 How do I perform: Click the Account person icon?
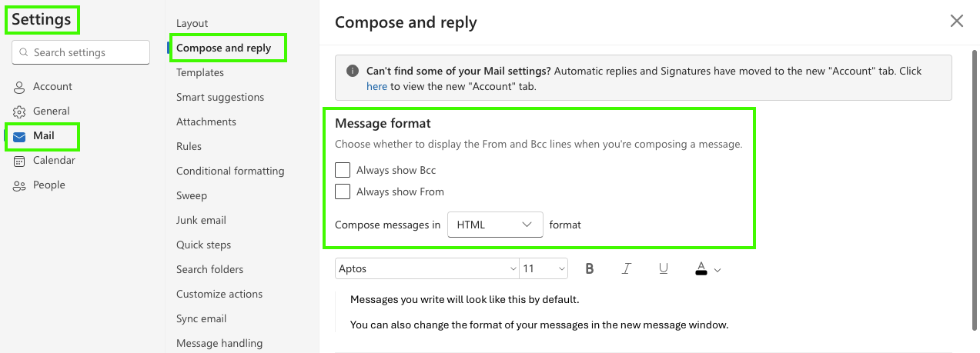point(19,87)
